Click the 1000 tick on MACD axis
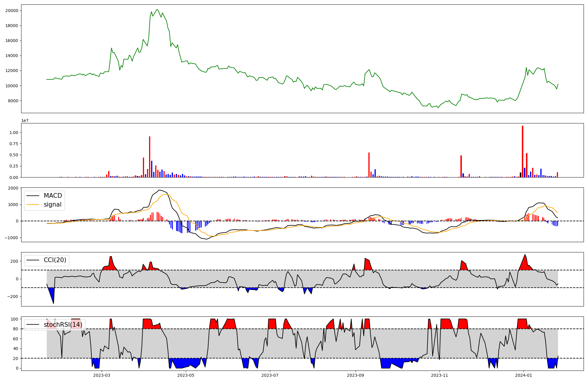The width and height of the screenshot is (588, 382). [x=13, y=205]
